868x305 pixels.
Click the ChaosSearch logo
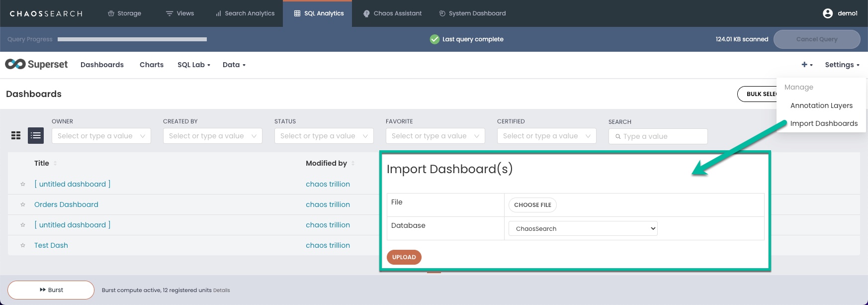[46, 13]
